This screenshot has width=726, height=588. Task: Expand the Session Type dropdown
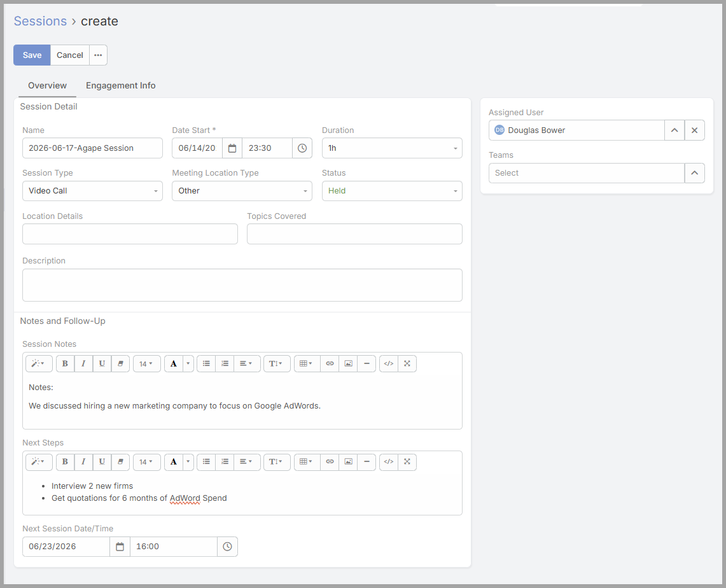[93, 191]
